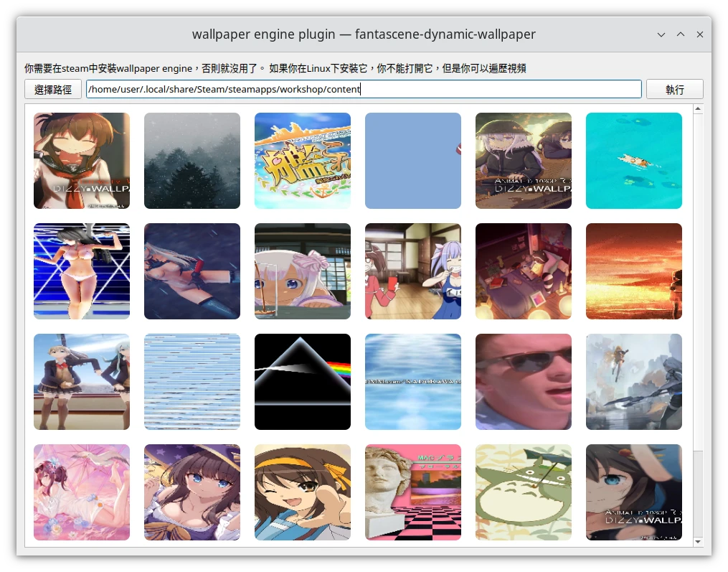
Task: Click the scrollbar up arrow
Action: point(698,109)
